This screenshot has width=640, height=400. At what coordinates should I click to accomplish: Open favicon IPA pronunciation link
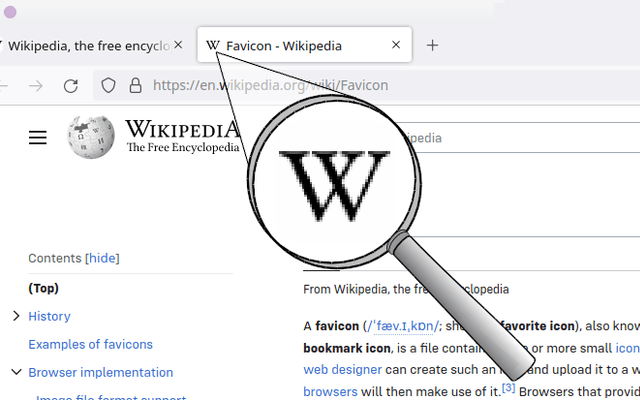(x=402, y=326)
